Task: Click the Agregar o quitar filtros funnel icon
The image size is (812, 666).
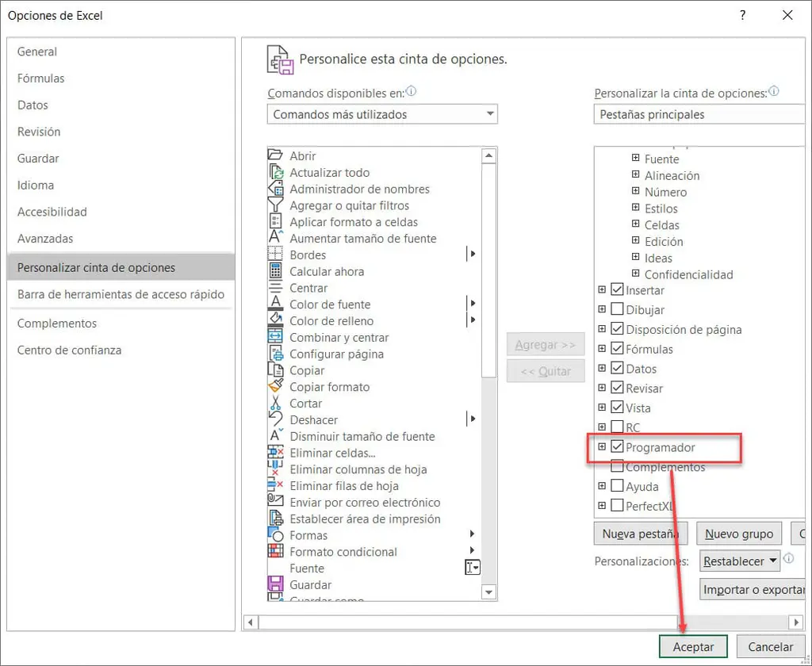Action: (x=276, y=205)
